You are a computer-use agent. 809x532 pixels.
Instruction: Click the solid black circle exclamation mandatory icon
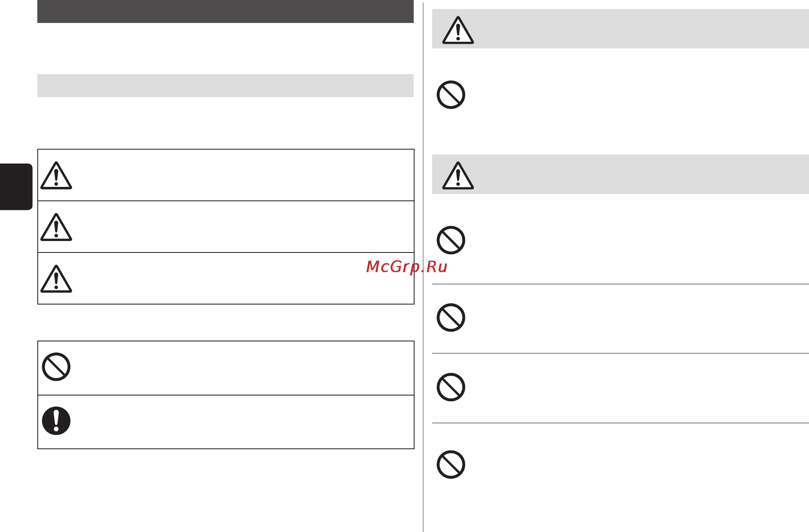tap(56, 421)
